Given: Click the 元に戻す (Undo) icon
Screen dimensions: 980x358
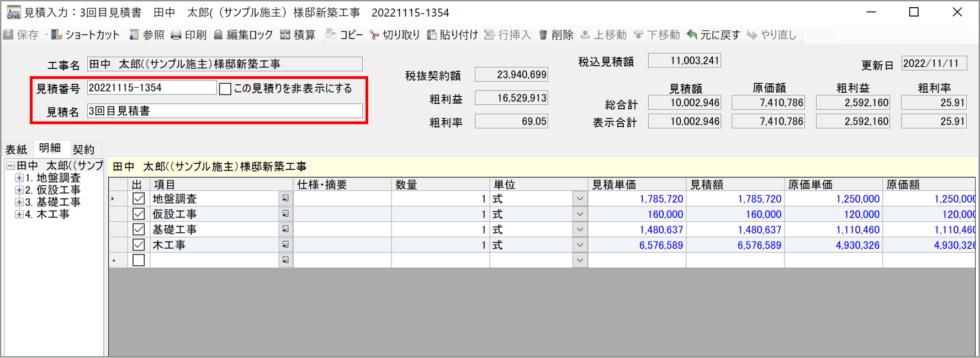Looking at the screenshot, I should (x=713, y=35).
